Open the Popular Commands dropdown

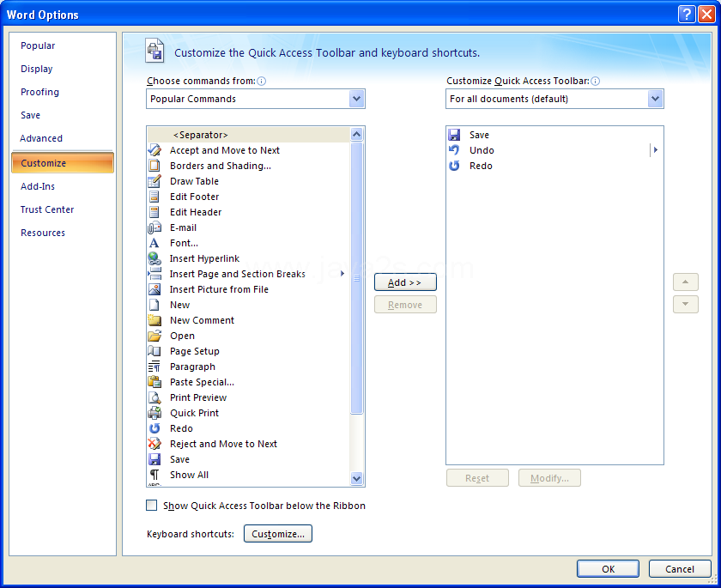(356, 99)
